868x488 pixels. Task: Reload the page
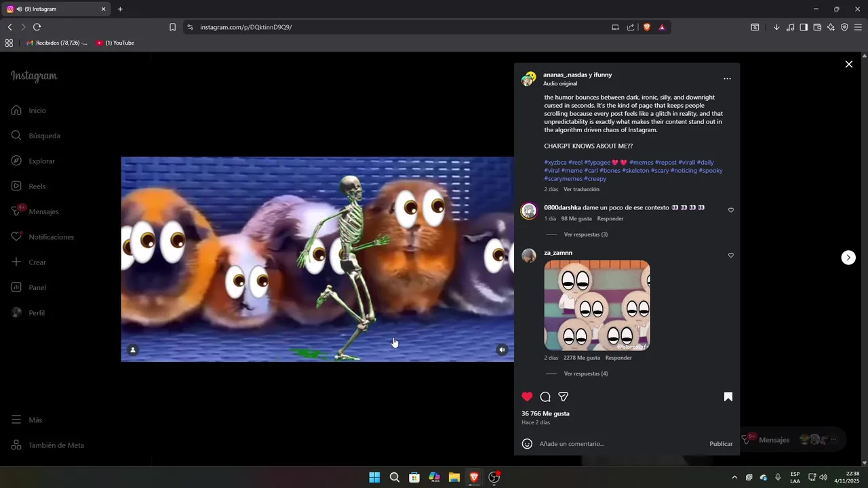click(x=37, y=27)
